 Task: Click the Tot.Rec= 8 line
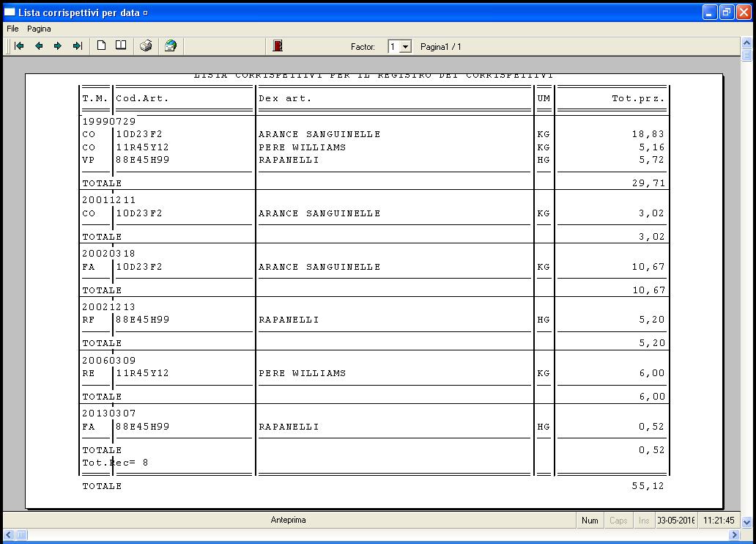coord(115,463)
